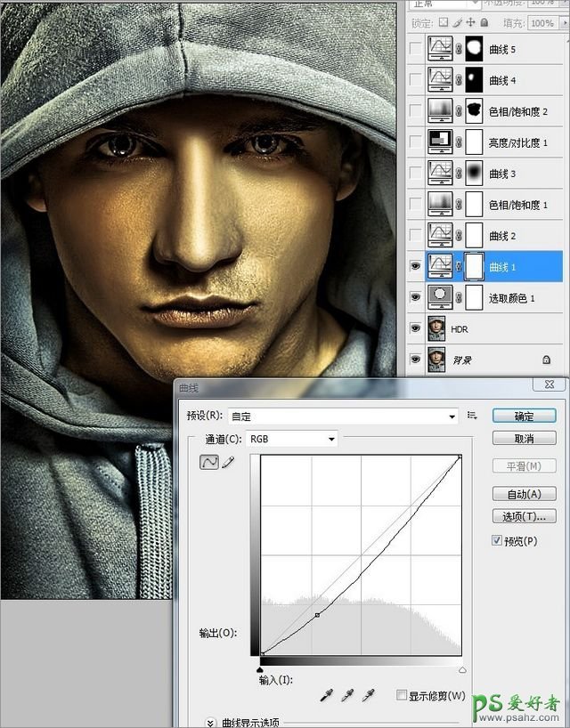The image size is (570, 728).
Task: Uncheck the 预览(P) preview checkbox
Action: pyautogui.click(x=497, y=540)
